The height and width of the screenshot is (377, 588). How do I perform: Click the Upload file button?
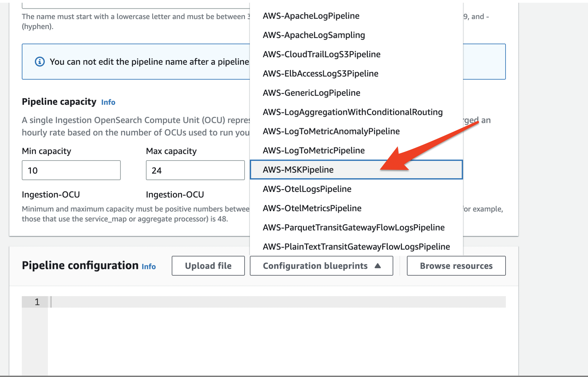[208, 266]
